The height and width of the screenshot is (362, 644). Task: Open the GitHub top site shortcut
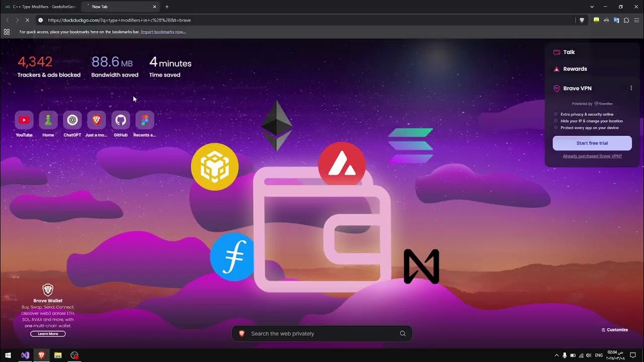(x=121, y=120)
